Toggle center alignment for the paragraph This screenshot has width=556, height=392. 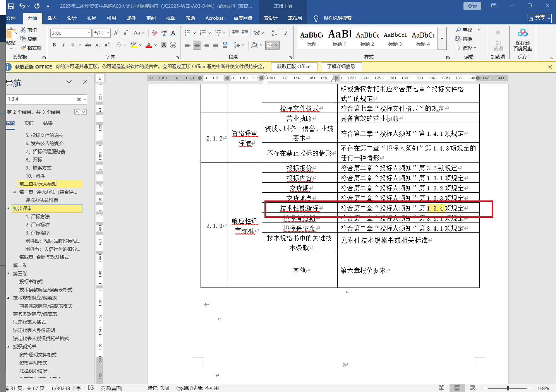197,45
